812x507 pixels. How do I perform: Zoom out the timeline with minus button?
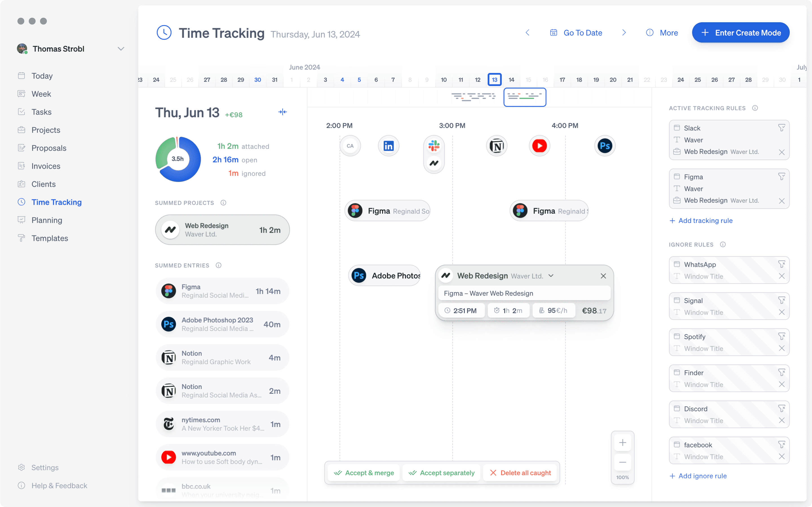(622, 462)
